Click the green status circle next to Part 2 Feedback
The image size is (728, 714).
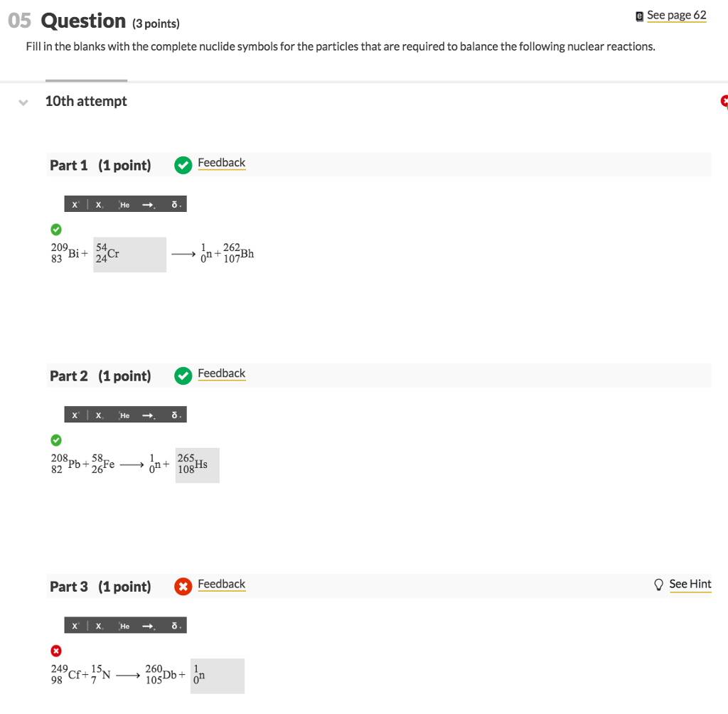click(183, 375)
